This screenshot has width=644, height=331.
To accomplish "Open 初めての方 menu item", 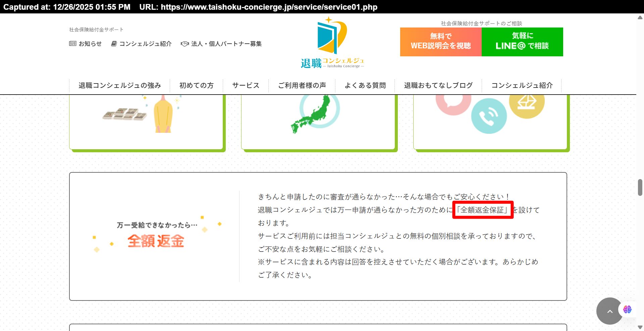I will (x=196, y=86).
